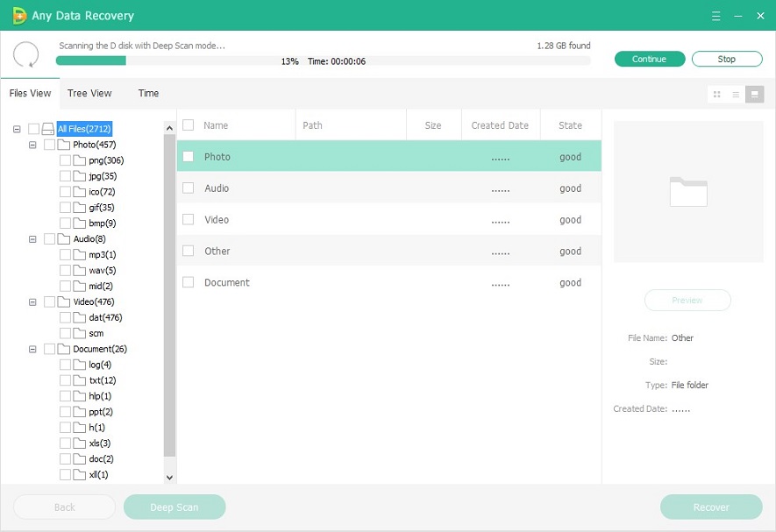Switch to the Time tab
This screenshot has height=532, width=776.
point(148,93)
